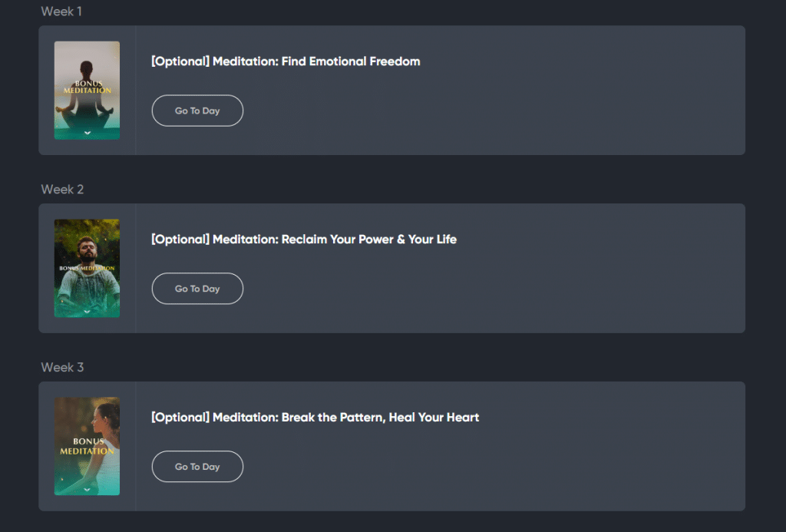The image size is (786, 532).
Task: Open the Break the Pattern, Heal Your Heart title
Action: [x=315, y=418]
